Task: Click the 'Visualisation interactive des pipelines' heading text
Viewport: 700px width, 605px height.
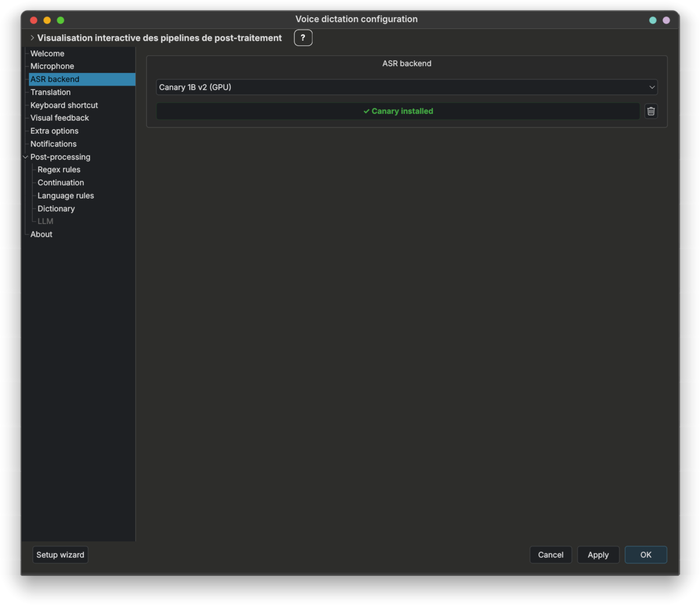Action: coord(159,38)
